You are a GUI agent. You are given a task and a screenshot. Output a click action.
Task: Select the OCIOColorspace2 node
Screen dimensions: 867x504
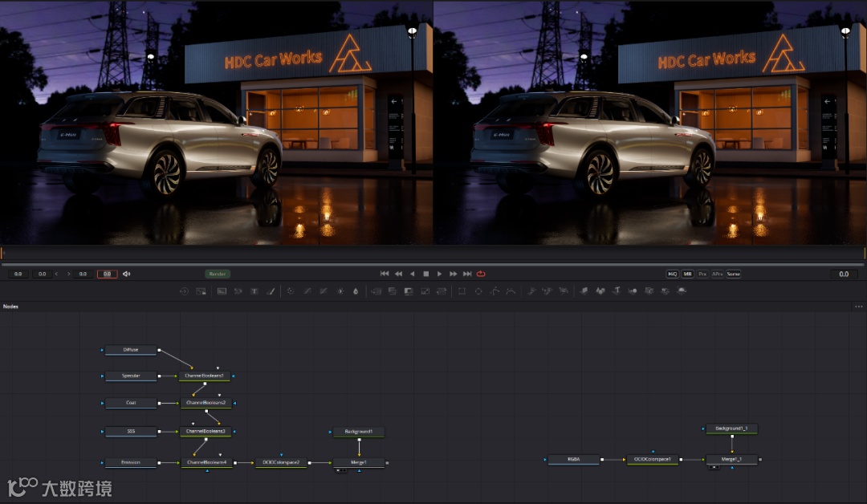pos(281,462)
